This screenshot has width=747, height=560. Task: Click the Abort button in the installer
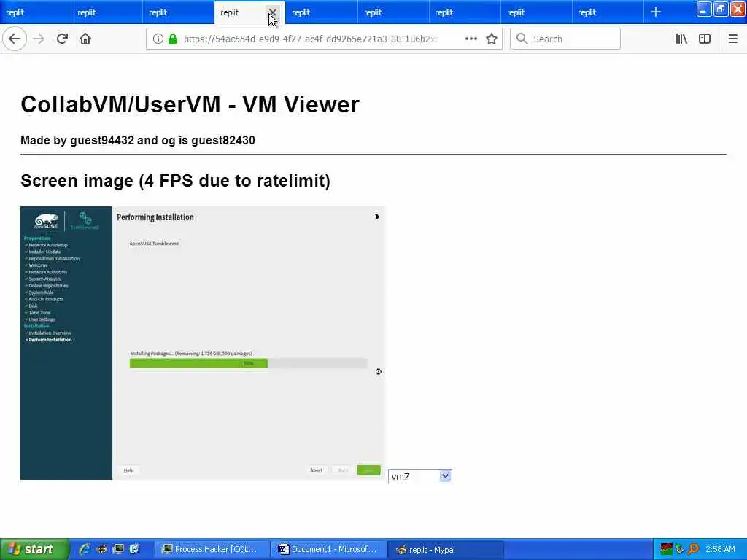[x=317, y=470]
